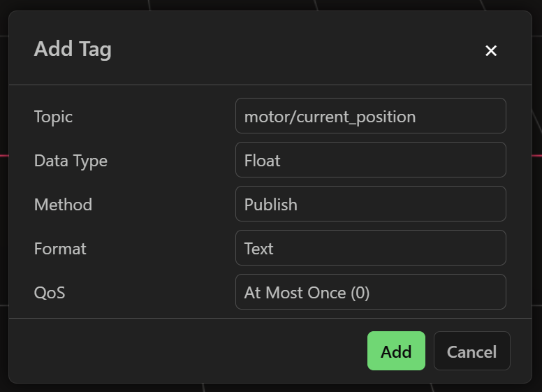
Task: Open the Data Type dropdown showing Float
Action: click(370, 160)
